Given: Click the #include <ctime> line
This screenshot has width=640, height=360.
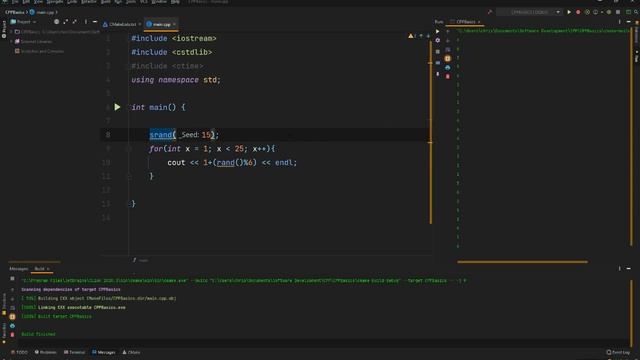Looking at the screenshot, I should click(167, 66).
